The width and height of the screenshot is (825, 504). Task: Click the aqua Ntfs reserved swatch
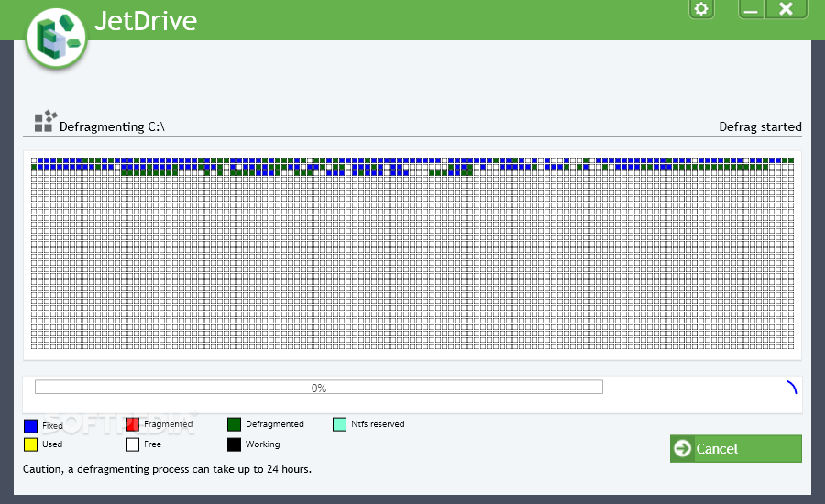339,424
